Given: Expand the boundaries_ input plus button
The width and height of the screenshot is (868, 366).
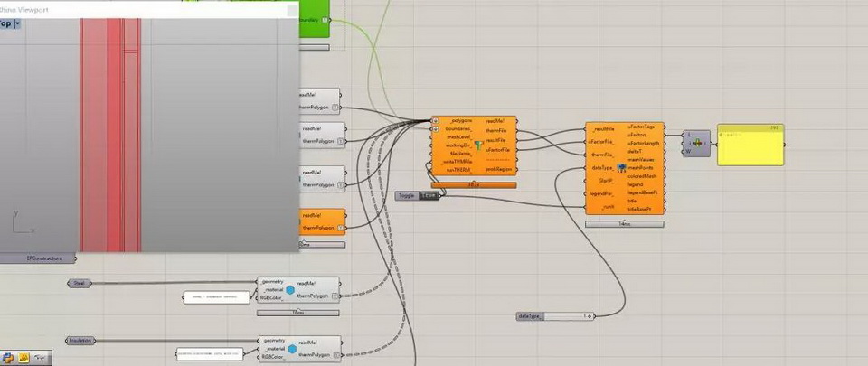Looking at the screenshot, I should point(436,128).
